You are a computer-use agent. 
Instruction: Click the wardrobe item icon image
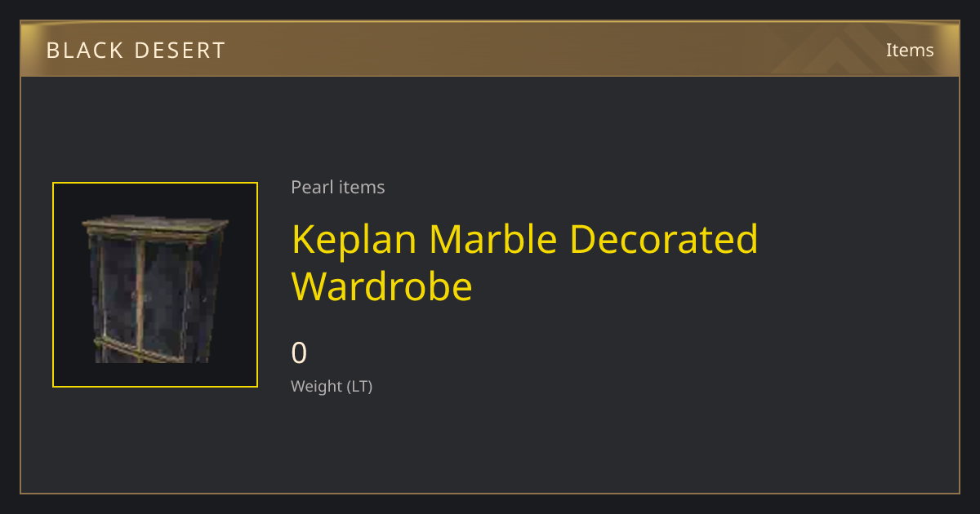click(x=155, y=289)
